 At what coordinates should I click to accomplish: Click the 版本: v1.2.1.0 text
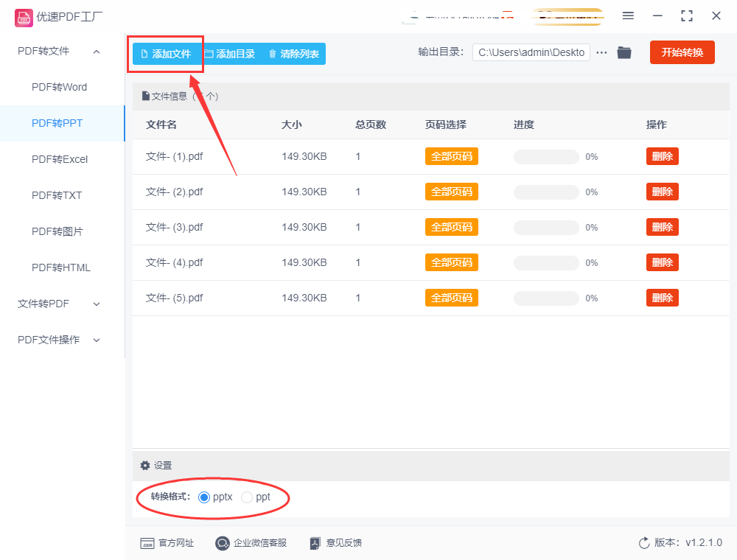688,543
